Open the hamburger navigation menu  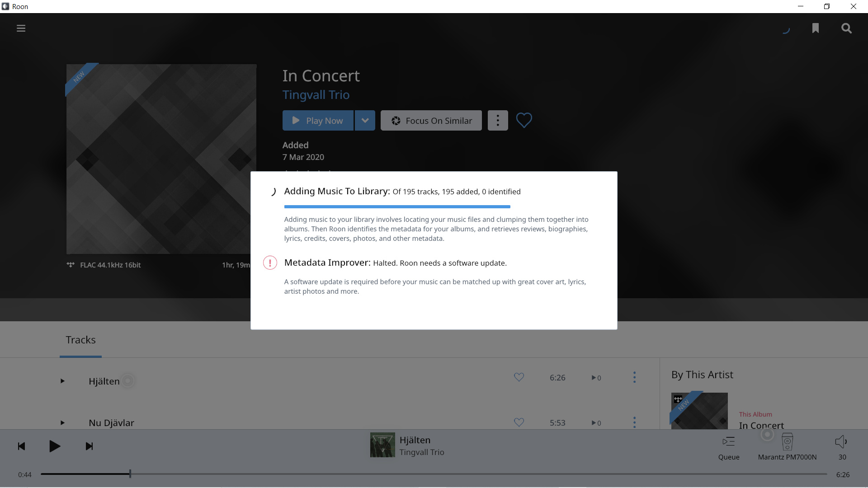point(21,28)
